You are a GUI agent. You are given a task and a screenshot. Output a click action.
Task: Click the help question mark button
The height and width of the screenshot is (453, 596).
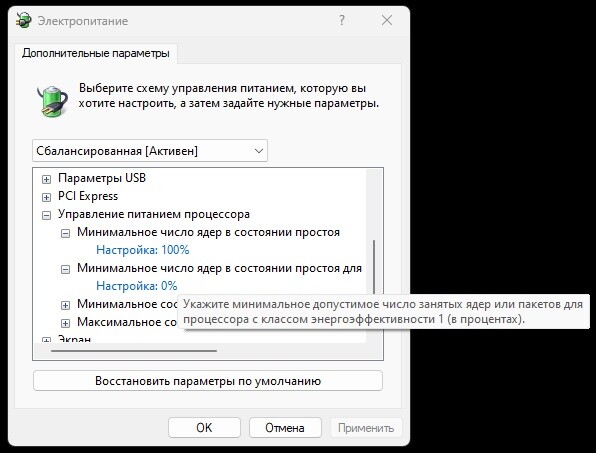(342, 20)
